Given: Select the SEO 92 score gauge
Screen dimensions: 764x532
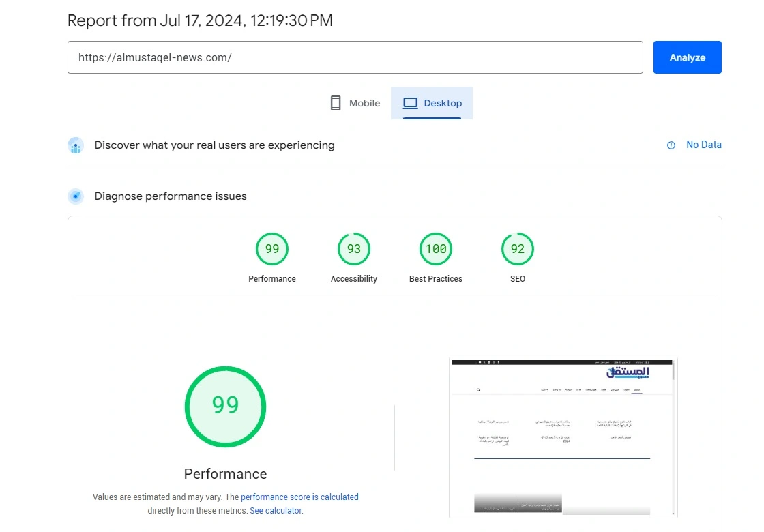Looking at the screenshot, I should coord(518,249).
